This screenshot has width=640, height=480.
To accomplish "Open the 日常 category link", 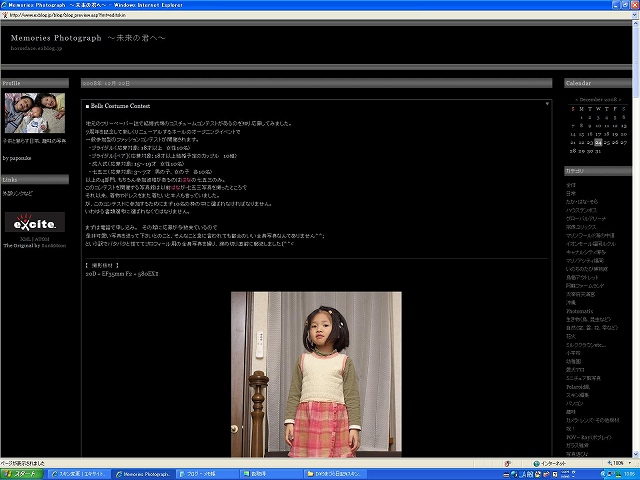I will pyautogui.click(x=571, y=193).
